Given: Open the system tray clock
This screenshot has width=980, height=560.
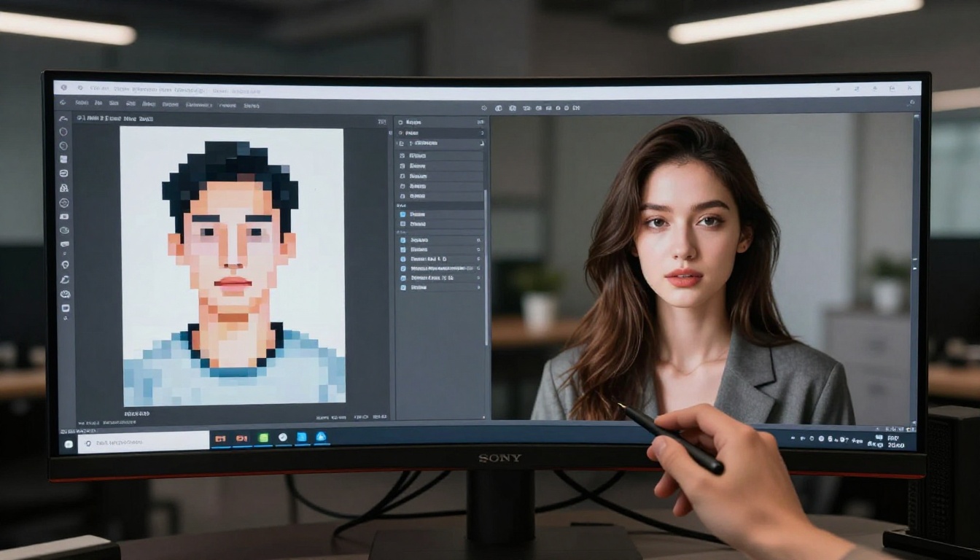Looking at the screenshot, I should (895, 440).
